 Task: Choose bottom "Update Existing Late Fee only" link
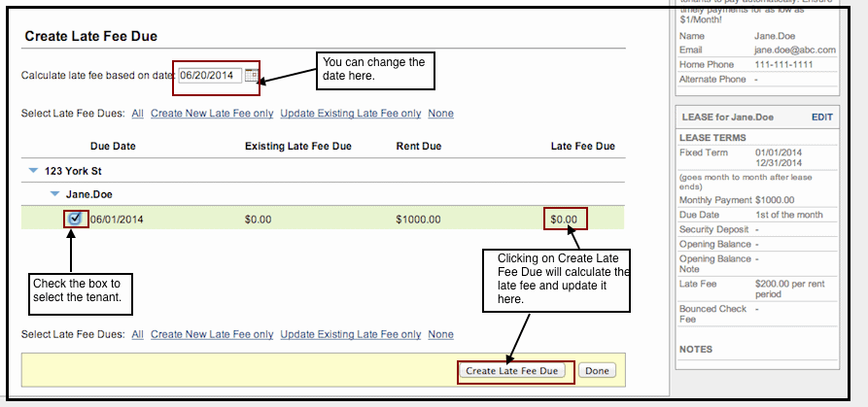[x=350, y=335]
